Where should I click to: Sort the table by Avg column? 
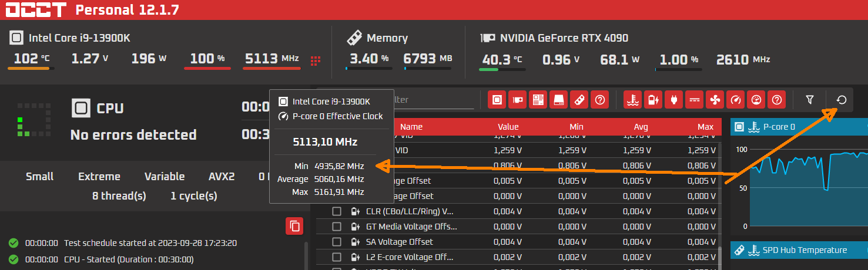(641, 127)
